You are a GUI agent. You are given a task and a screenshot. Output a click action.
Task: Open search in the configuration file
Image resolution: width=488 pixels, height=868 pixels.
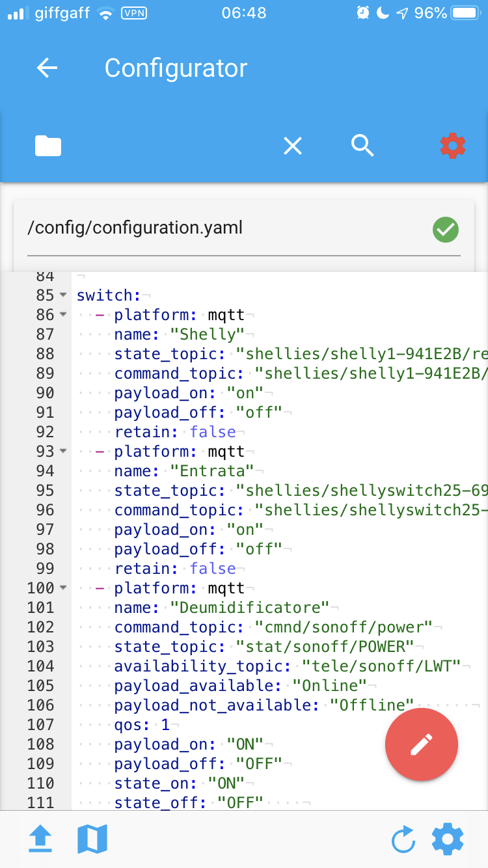click(x=363, y=146)
